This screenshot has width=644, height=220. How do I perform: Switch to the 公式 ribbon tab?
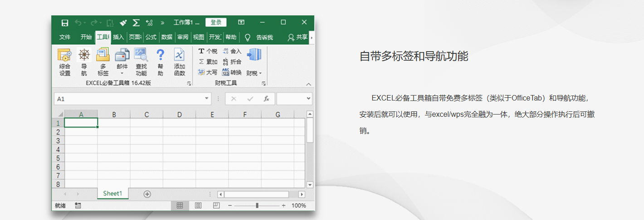tap(151, 37)
